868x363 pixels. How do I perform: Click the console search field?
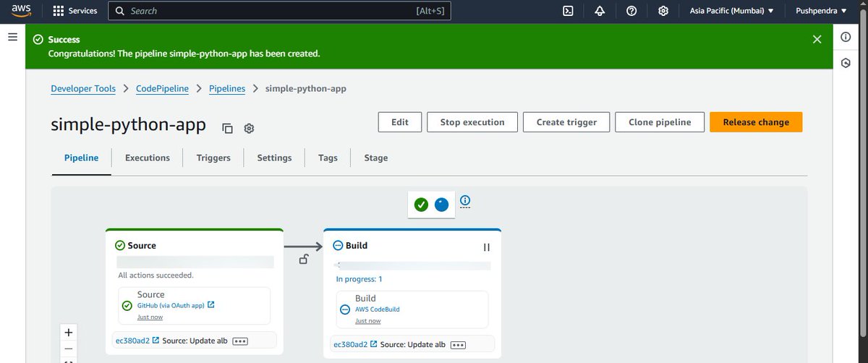pos(279,11)
